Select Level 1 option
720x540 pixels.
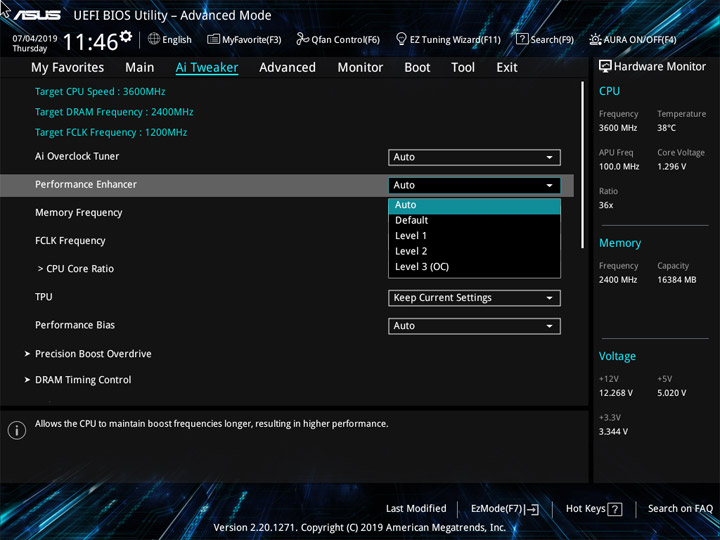[x=474, y=236]
